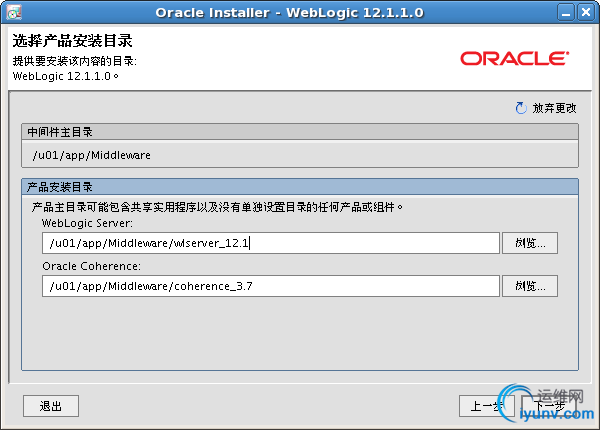Click the 放弃更改 link
600x430 pixels.
point(554,108)
